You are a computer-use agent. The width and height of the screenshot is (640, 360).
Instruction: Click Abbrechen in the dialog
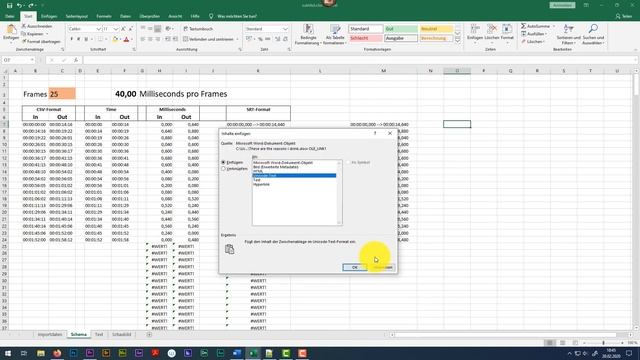[x=382, y=267]
